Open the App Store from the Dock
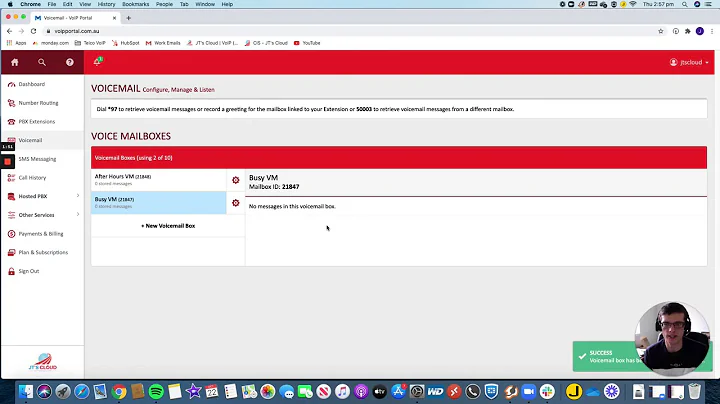 coord(398,391)
